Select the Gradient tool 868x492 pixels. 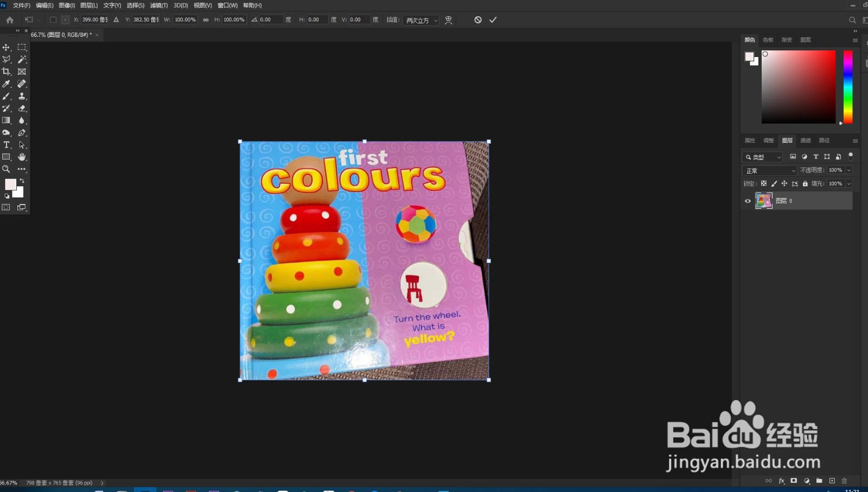(x=7, y=120)
